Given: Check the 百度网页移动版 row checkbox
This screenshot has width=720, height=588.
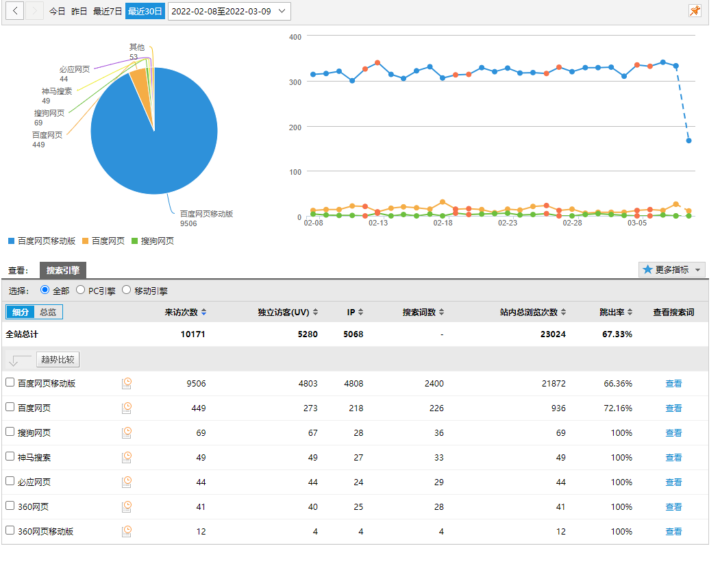Looking at the screenshot, I should (10, 383).
